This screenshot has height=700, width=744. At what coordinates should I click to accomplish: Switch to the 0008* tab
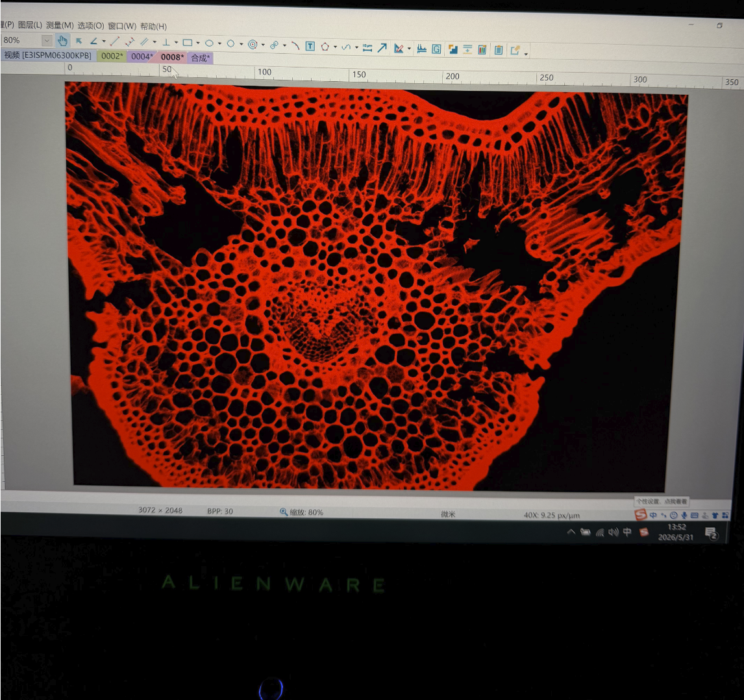tap(172, 57)
